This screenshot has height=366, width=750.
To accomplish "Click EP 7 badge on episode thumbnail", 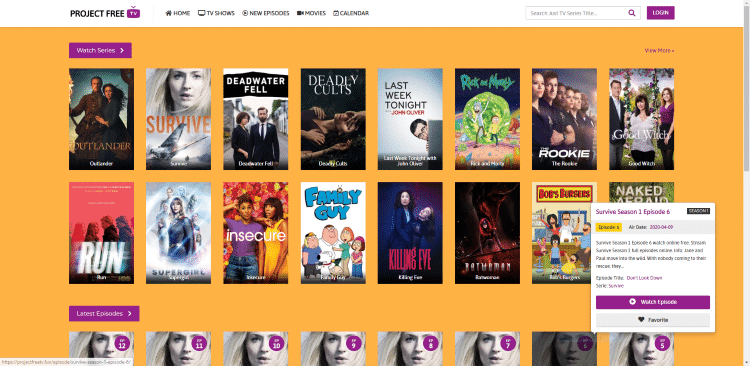I will pos(507,343).
